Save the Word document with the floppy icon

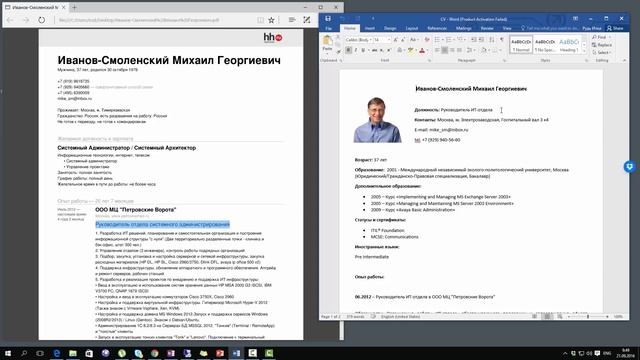(x=328, y=18)
